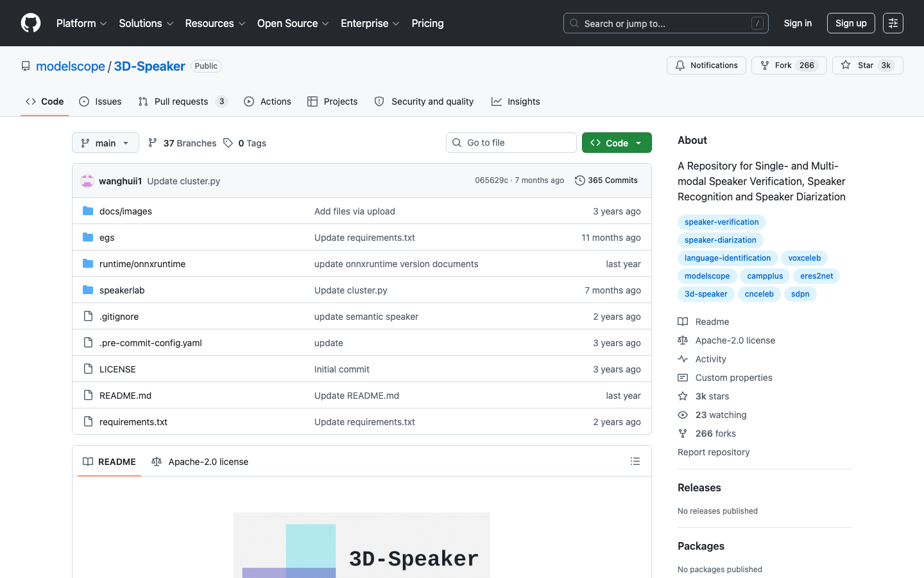Click the Go to file input
Screen dimensions: 924x578
pos(511,143)
